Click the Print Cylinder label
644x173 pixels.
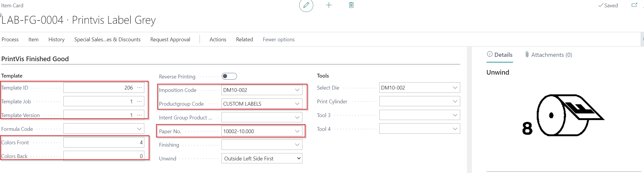(x=332, y=101)
